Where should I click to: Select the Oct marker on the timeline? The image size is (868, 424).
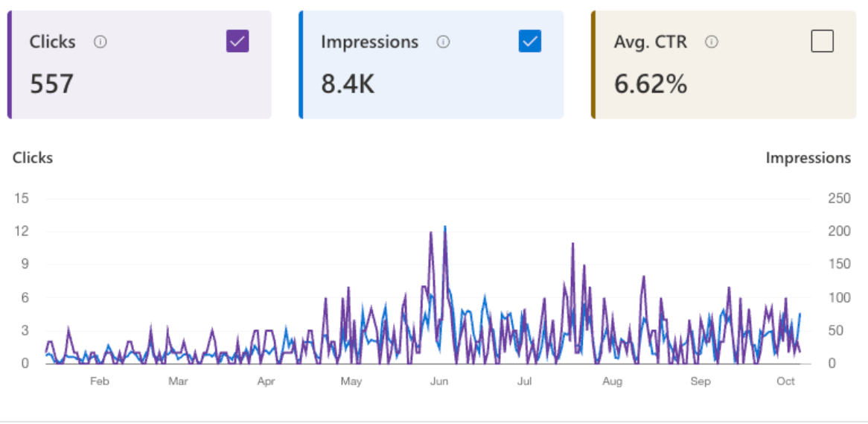click(786, 382)
